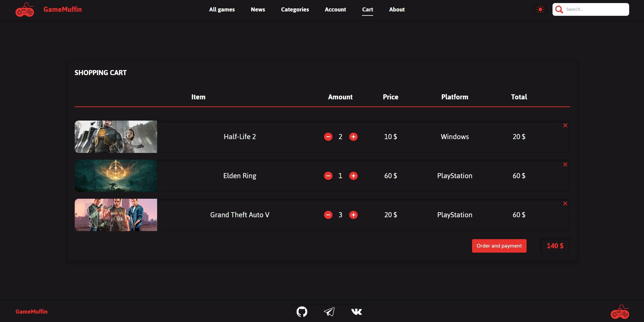Remove Half-Life 2 from cart

click(565, 125)
